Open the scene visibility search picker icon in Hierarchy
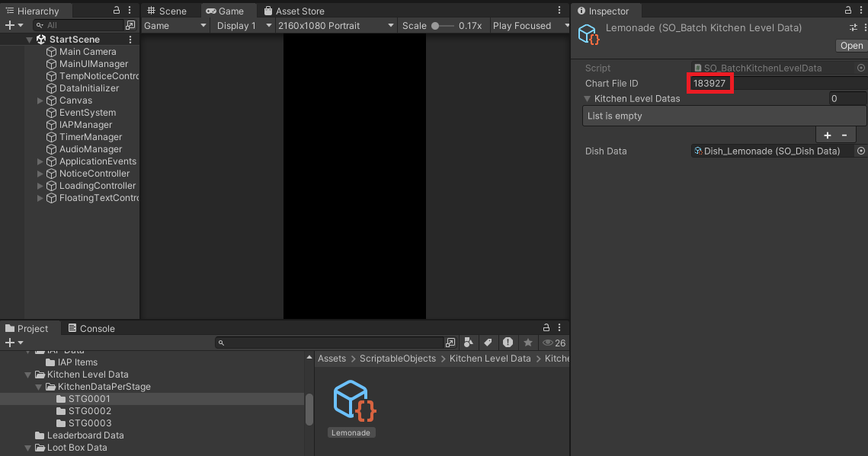868x456 pixels. 130,25
